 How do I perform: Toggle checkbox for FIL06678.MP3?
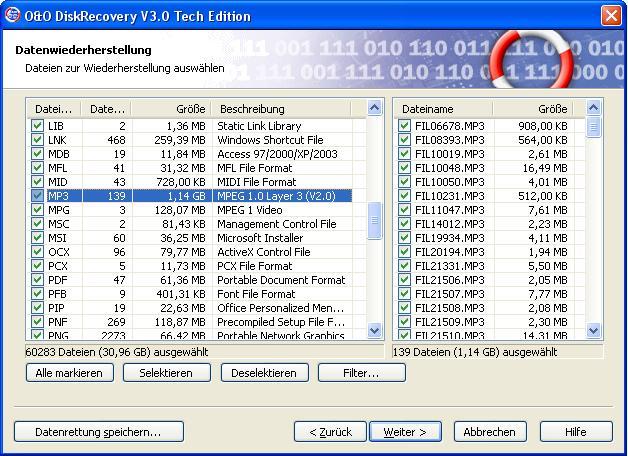click(x=404, y=126)
